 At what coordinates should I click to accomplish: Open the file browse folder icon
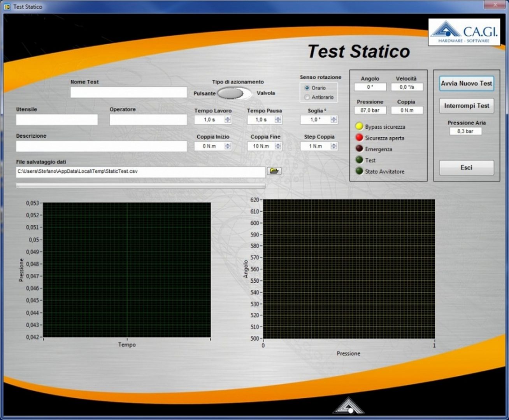click(274, 171)
